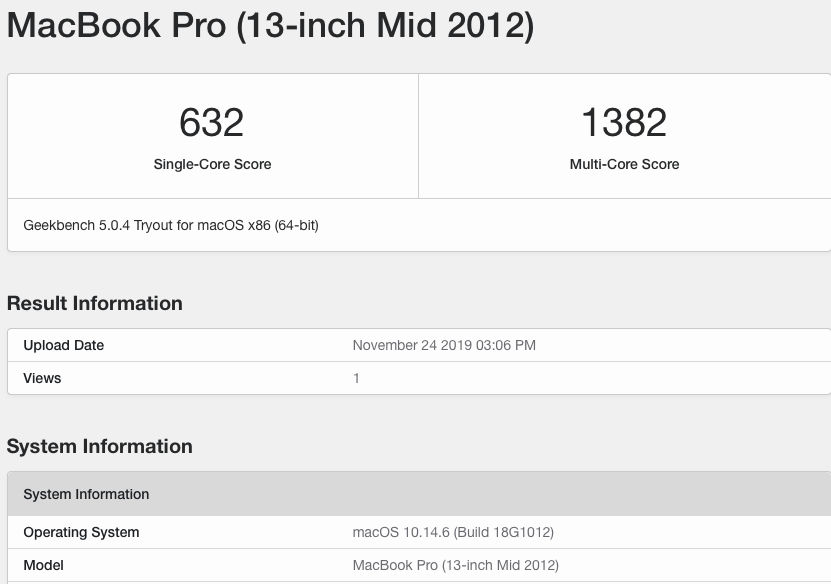Click the Multi-Core Score label
This screenshot has width=831, height=584.
point(624,164)
